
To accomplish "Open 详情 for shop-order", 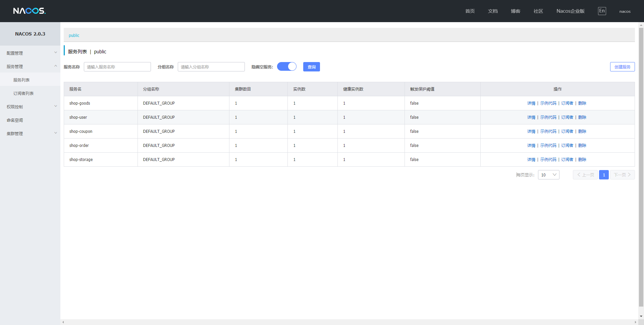I will point(531,146).
